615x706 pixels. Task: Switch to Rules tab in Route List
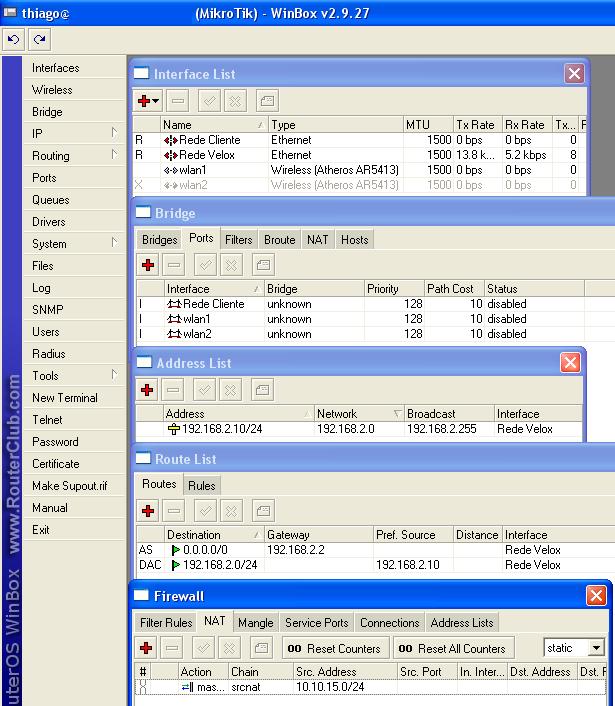tap(202, 485)
